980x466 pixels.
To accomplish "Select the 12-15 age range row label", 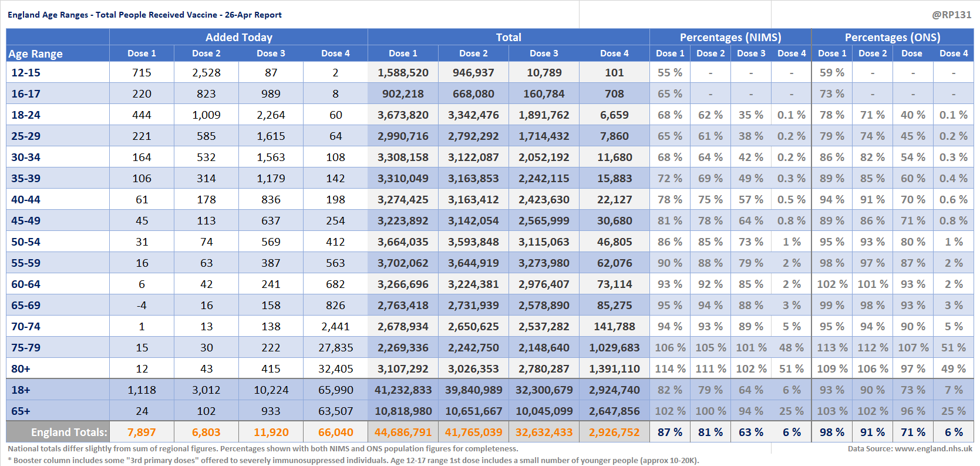I will click(26, 72).
